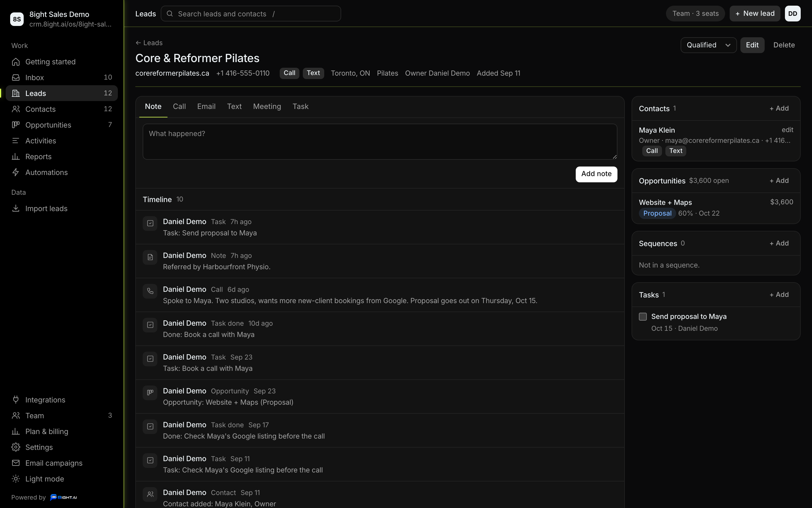
Task: Click the Maya Klein contact name
Action: click(657, 130)
